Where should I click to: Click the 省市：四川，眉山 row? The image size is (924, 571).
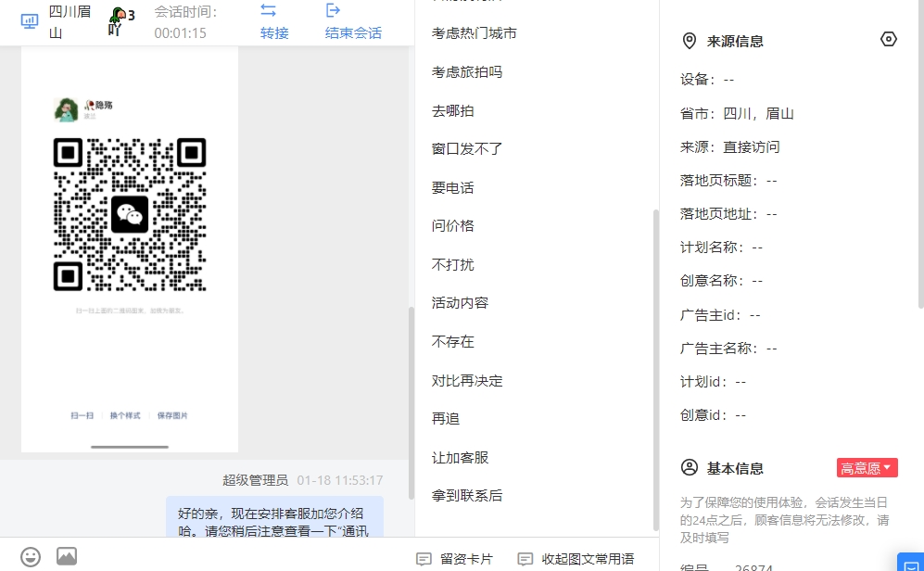coord(737,113)
